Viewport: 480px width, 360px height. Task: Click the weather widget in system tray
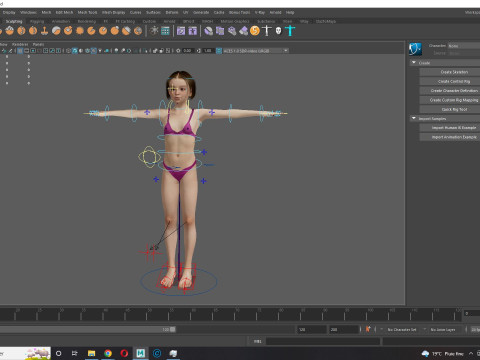tap(443, 354)
